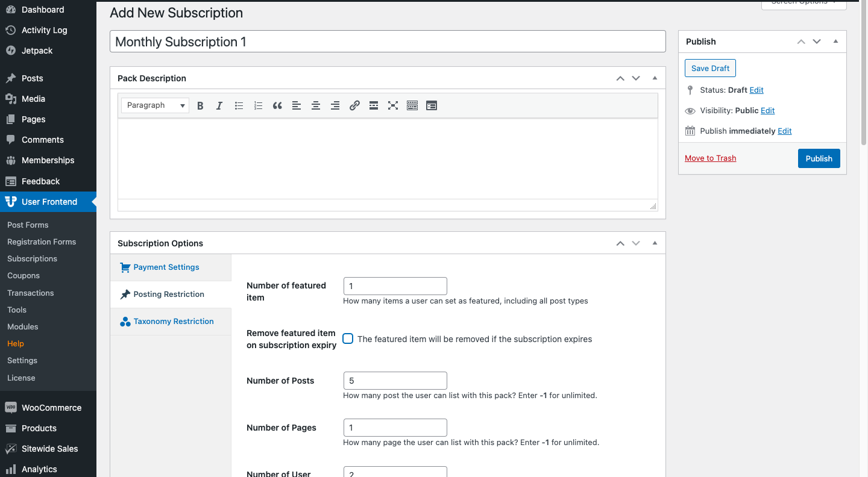Insert a Read More tag
This screenshot has width=868, height=477.
374,105
